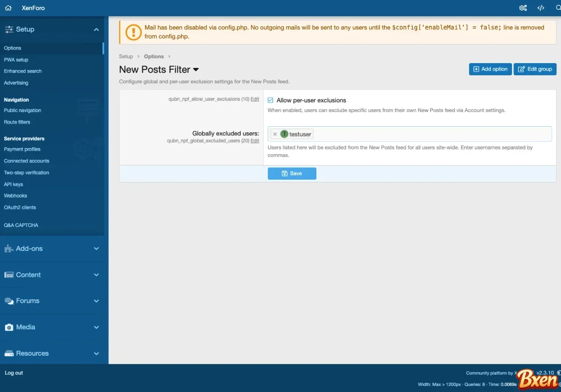Select Webhooks from the sidebar
The height and width of the screenshot is (392, 561).
pyautogui.click(x=15, y=196)
